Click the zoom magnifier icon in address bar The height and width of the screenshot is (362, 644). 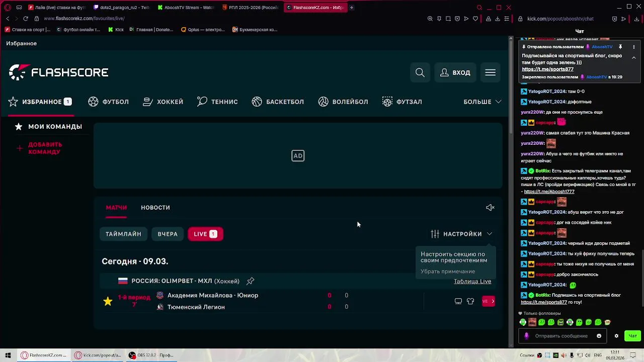coord(430,19)
